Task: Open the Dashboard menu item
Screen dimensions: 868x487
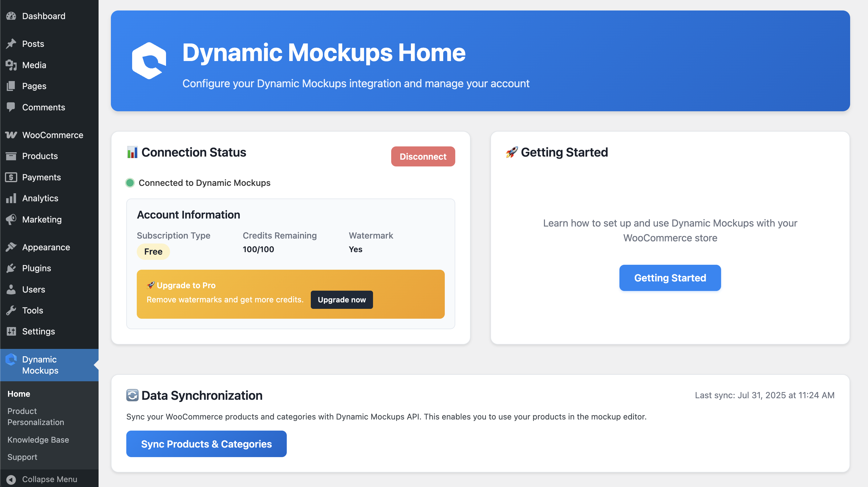Action: pyautogui.click(x=44, y=16)
